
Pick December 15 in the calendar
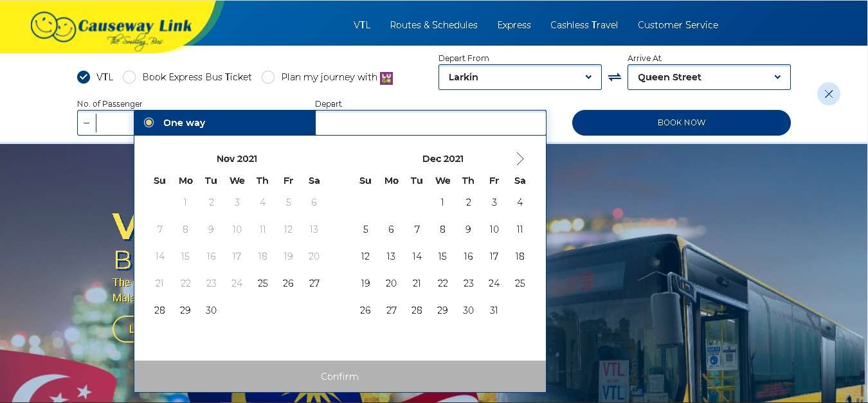[x=442, y=256]
